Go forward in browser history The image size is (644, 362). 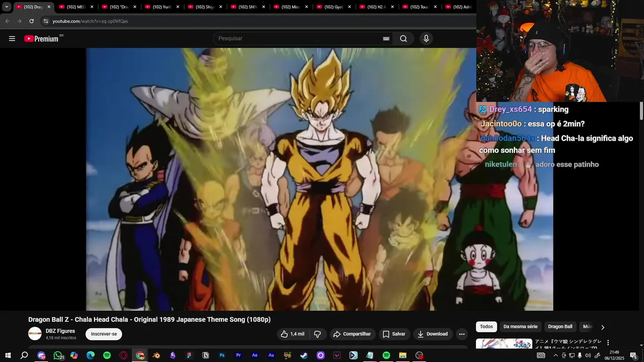pyautogui.click(x=19, y=21)
